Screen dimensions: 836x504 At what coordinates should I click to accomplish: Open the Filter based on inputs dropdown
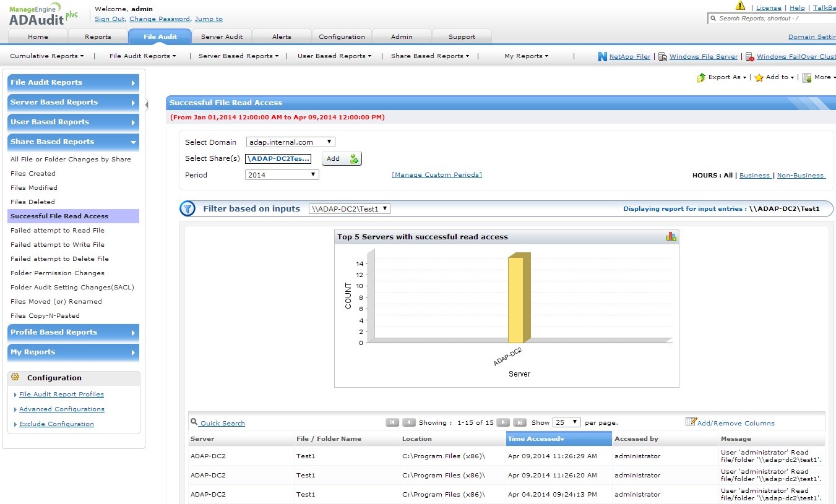[x=350, y=209]
